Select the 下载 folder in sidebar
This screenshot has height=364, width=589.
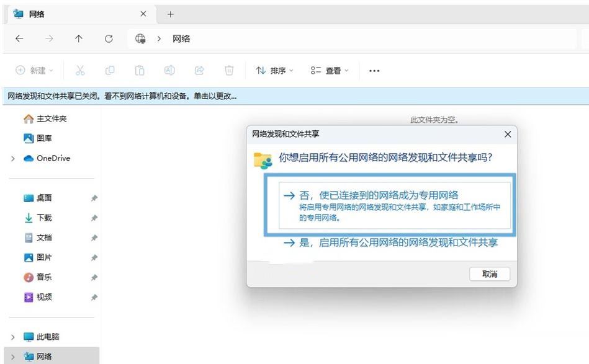pyautogui.click(x=43, y=218)
